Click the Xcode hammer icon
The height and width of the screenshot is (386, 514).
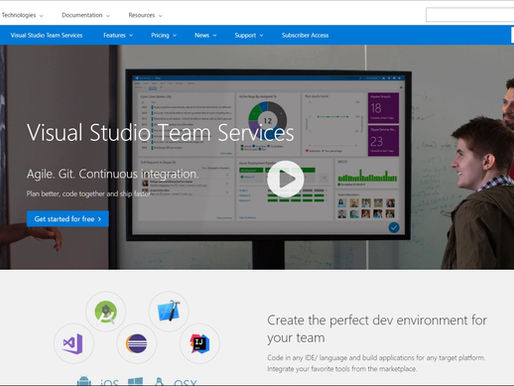click(169, 311)
